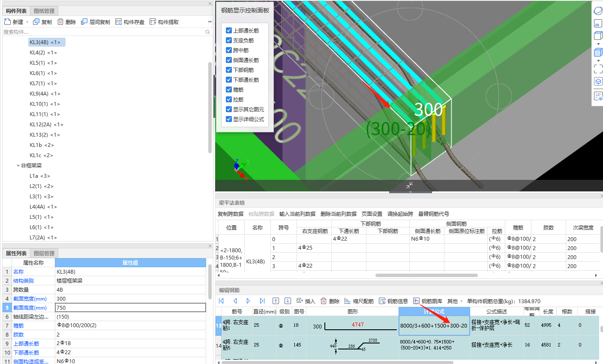The image size is (603, 364).
Task: Click the 构件提取 (extract component) icon
Action: tap(153, 22)
